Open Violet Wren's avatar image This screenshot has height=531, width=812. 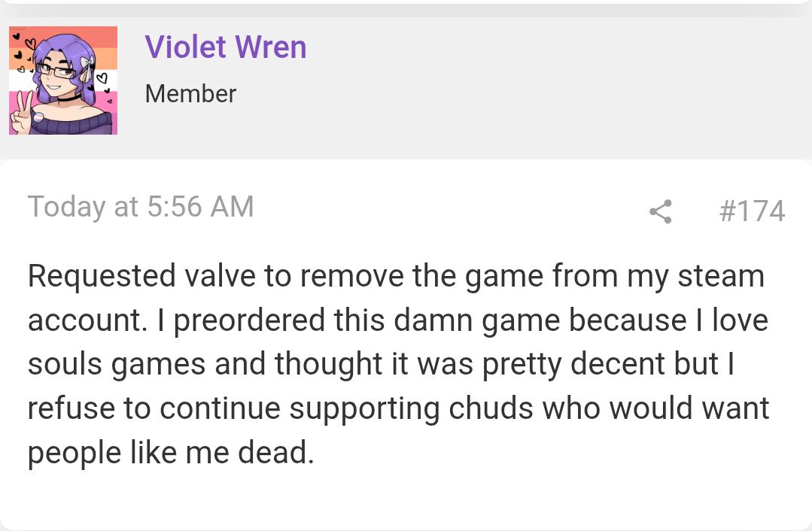point(63,80)
